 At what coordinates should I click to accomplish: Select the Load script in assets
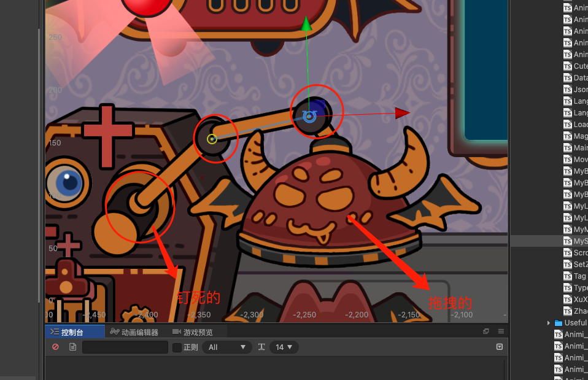click(575, 124)
